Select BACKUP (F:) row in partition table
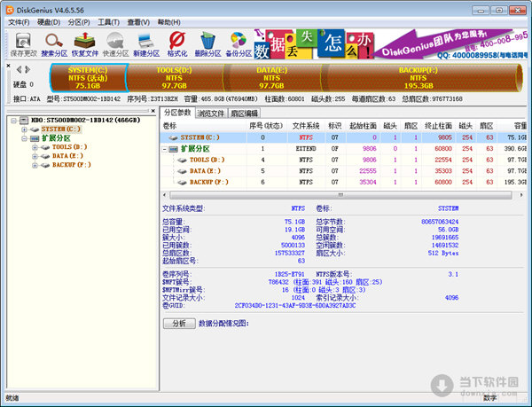This screenshot has width=532, height=407. [343, 182]
